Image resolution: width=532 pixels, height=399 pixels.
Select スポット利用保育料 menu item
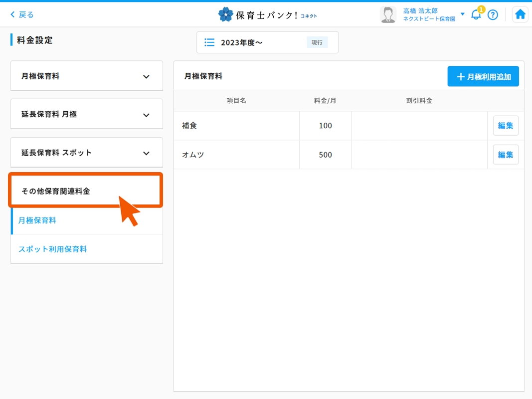pos(53,249)
